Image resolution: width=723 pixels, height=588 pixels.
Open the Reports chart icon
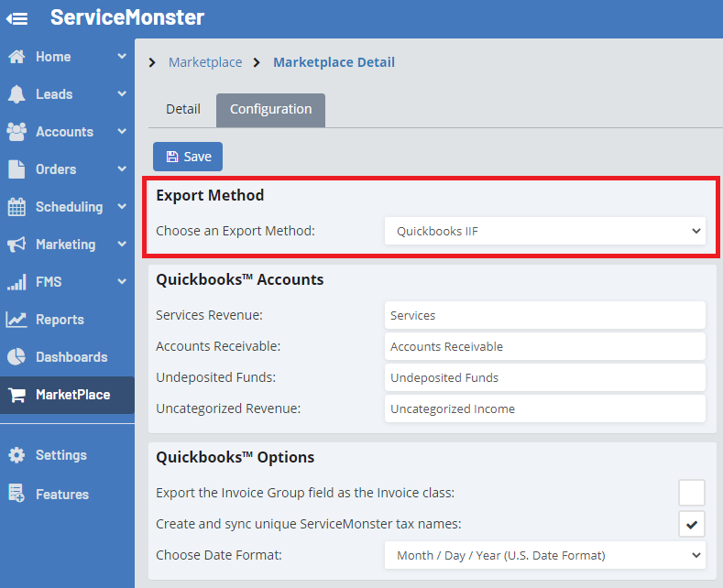point(16,320)
